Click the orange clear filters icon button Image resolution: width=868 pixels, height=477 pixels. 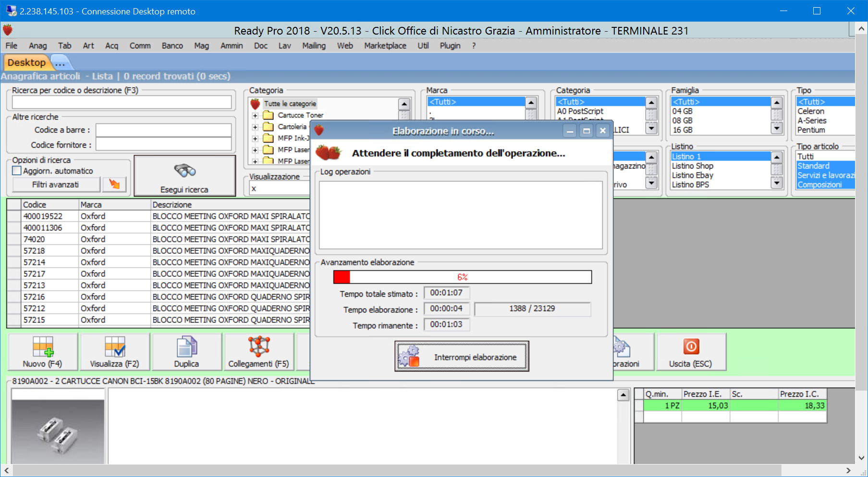(x=114, y=184)
